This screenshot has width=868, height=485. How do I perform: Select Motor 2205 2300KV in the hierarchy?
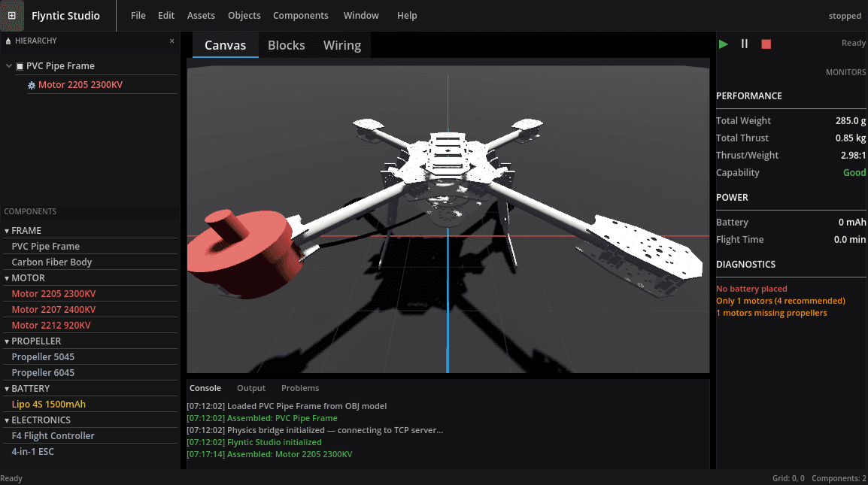80,85
